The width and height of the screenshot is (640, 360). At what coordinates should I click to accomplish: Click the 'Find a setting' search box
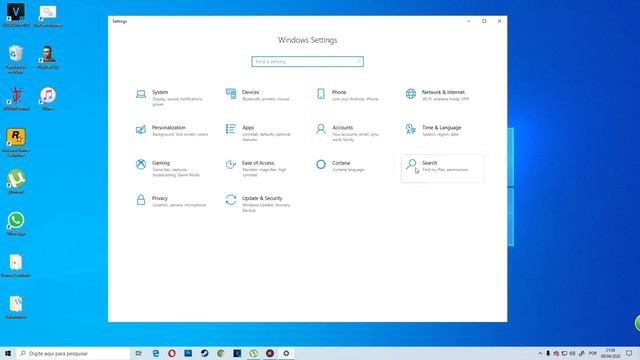(307, 62)
